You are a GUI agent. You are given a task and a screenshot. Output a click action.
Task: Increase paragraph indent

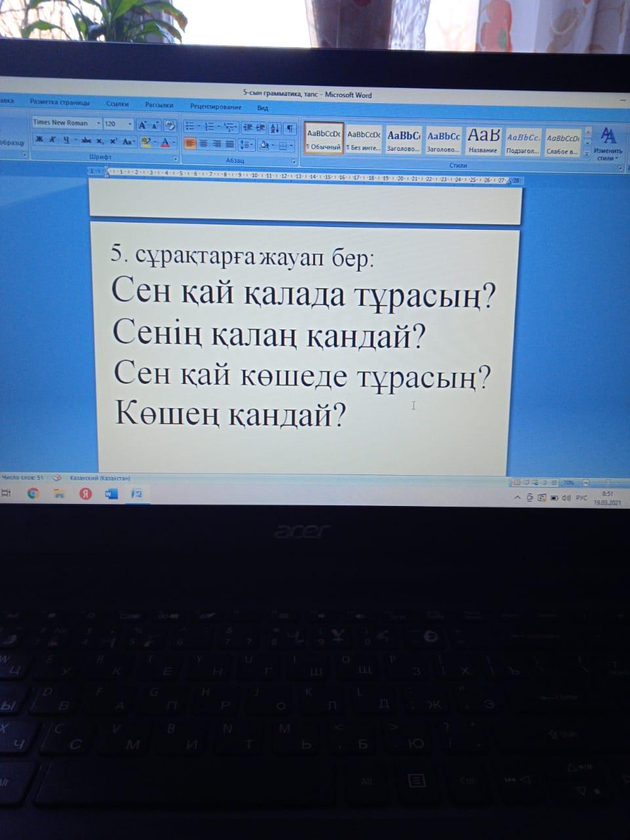coord(261,127)
